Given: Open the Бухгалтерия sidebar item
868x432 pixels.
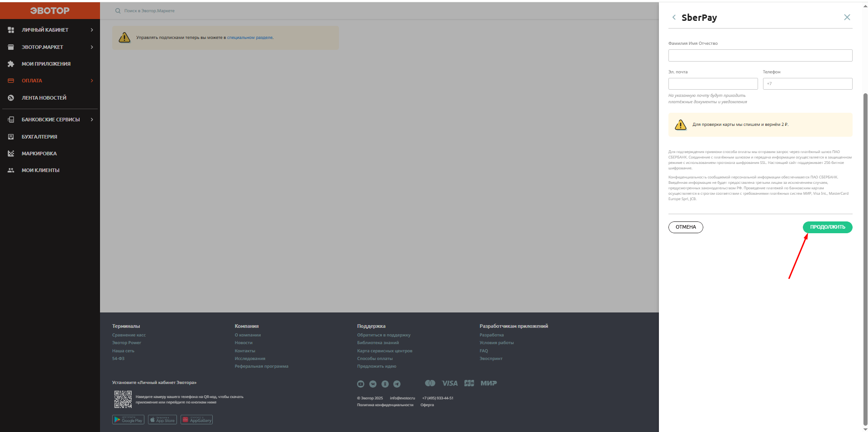Looking at the screenshot, I should coord(50,137).
